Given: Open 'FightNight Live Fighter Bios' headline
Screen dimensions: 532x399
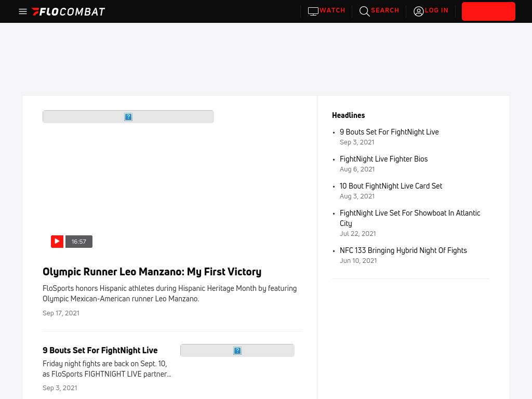Looking at the screenshot, I should [x=383, y=159].
